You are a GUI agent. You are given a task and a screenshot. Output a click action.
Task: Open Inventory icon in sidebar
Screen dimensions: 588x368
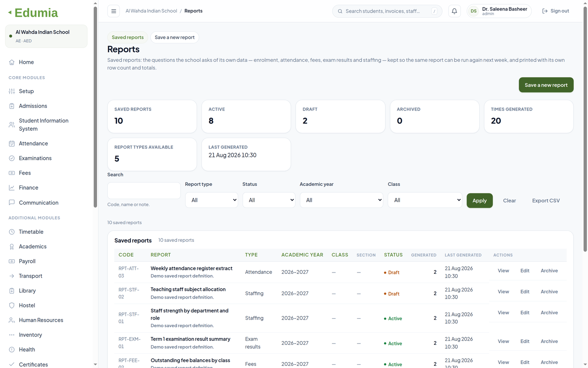tap(12, 335)
